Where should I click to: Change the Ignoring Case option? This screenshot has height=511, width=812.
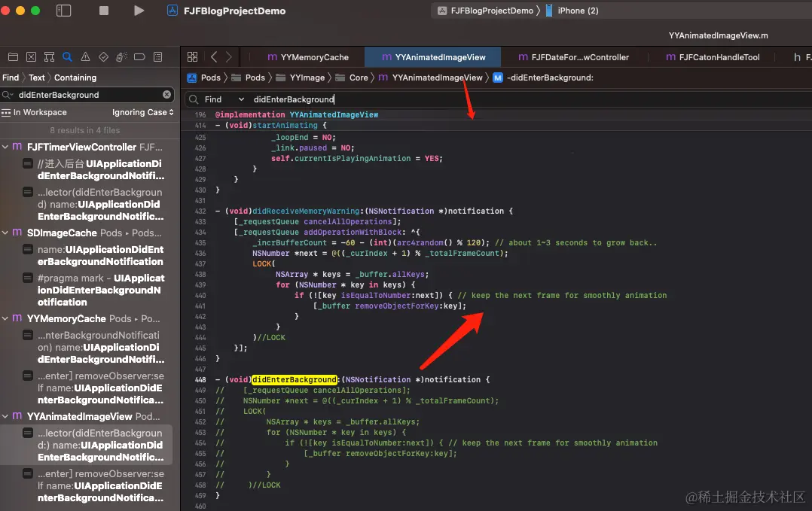143,112
